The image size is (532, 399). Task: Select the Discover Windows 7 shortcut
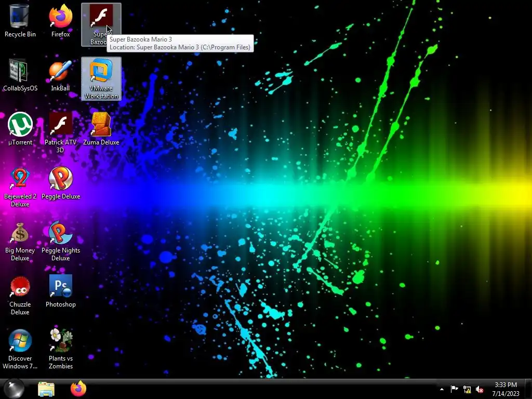[x=20, y=349]
